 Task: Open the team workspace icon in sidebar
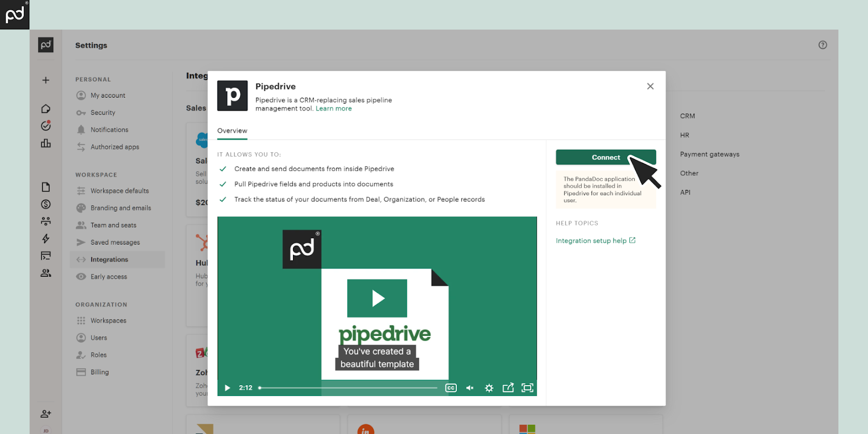click(46, 221)
